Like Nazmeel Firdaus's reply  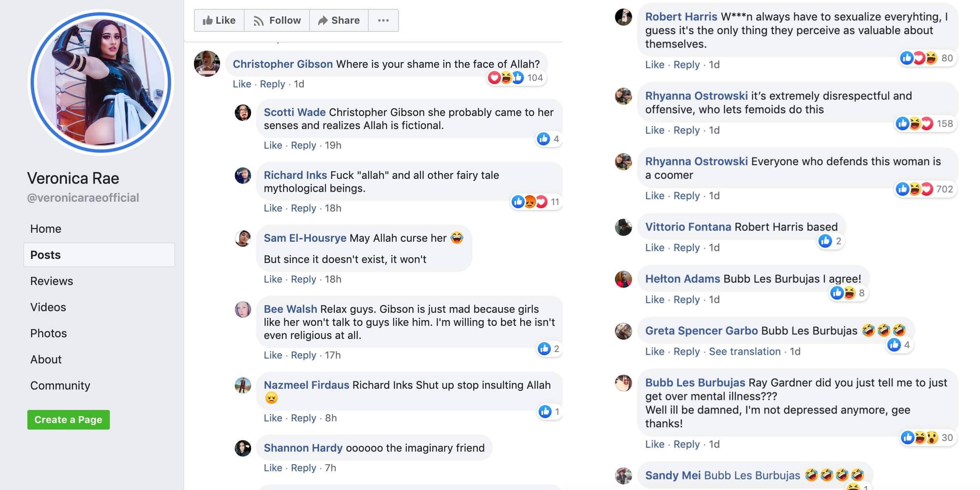pyautogui.click(x=273, y=418)
